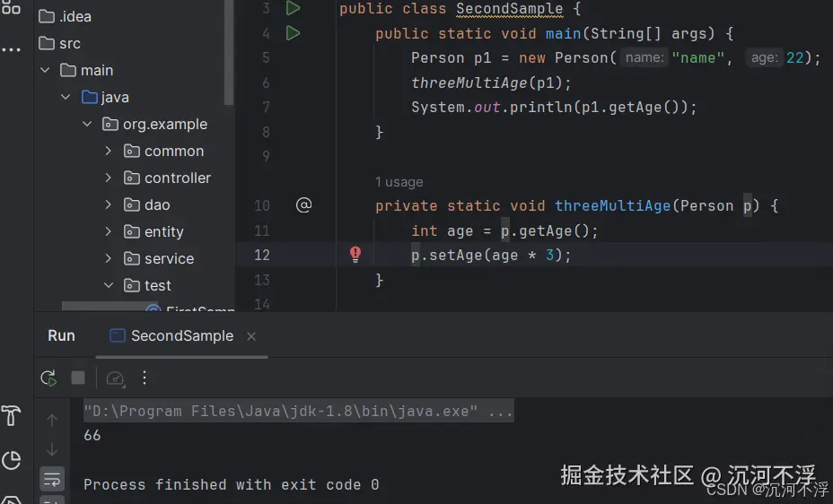Select the service package
This screenshot has width=833, height=504.
tap(159, 258)
